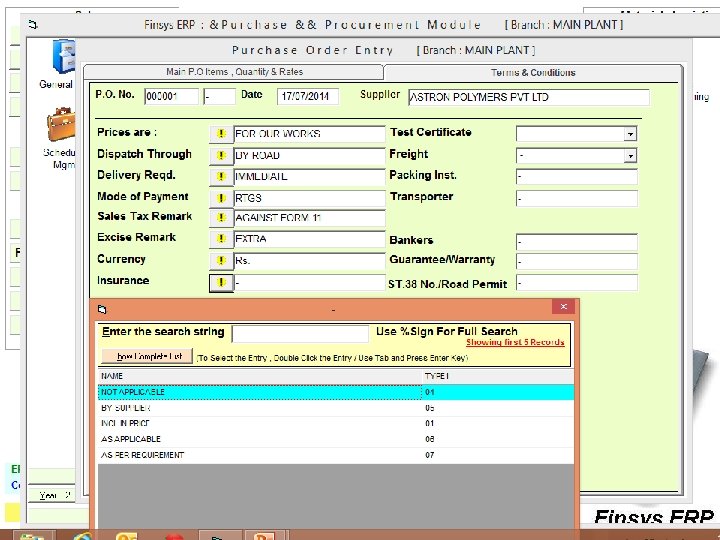Click the Supplier field ASTRON POLYMERS PVT LTD
This screenshot has width=720, height=540.
tap(529, 97)
